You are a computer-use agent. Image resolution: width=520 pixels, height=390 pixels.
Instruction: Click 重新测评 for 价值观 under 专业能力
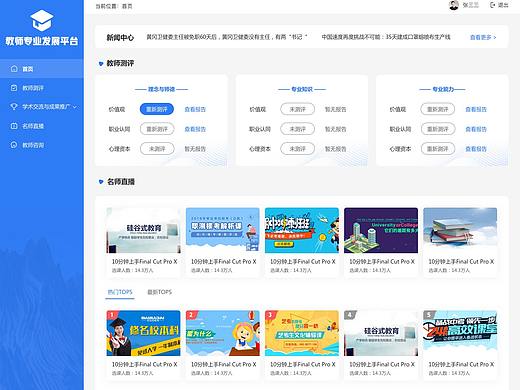click(x=438, y=109)
